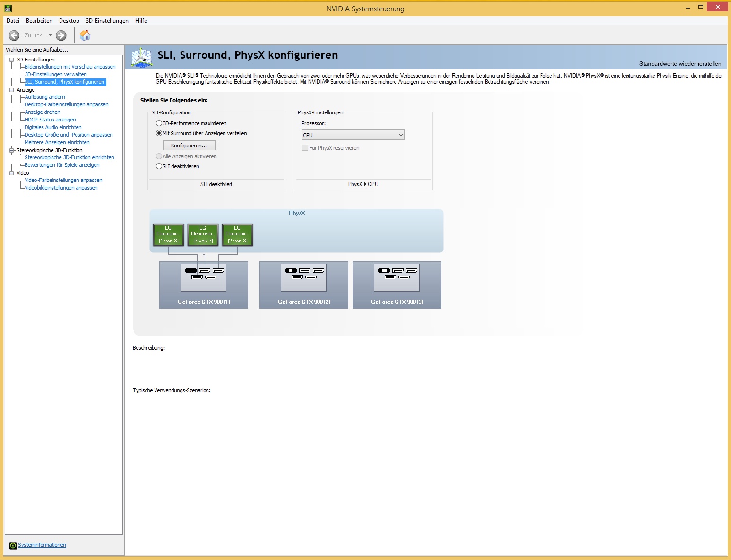Open Stereoskopische 3D-Funktion einrichten

point(69,157)
